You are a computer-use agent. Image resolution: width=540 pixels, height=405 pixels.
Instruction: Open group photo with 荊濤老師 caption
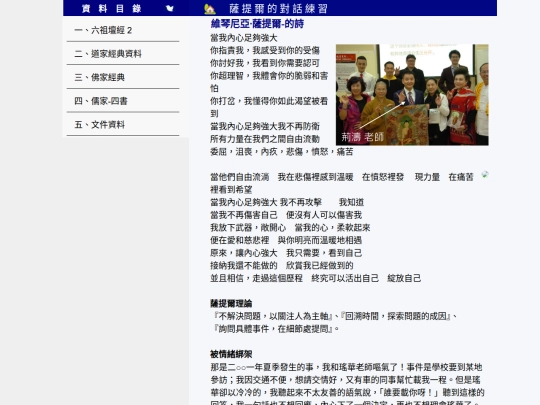(x=412, y=95)
